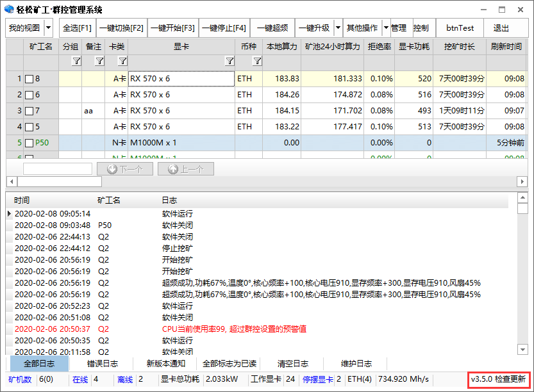The width and height of the screenshot is (534, 392).
Task: Tick the checkbox for miner 8
Action: [29, 79]
